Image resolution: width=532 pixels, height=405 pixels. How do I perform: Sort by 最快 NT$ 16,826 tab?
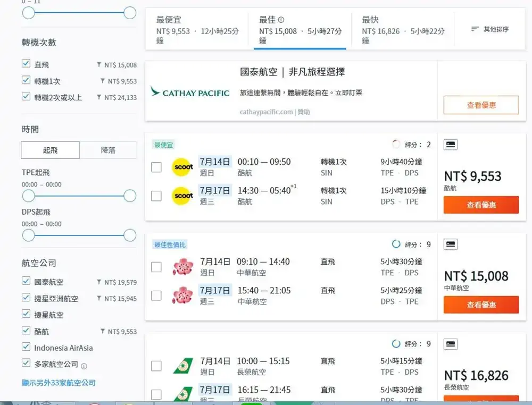(403, 30)
